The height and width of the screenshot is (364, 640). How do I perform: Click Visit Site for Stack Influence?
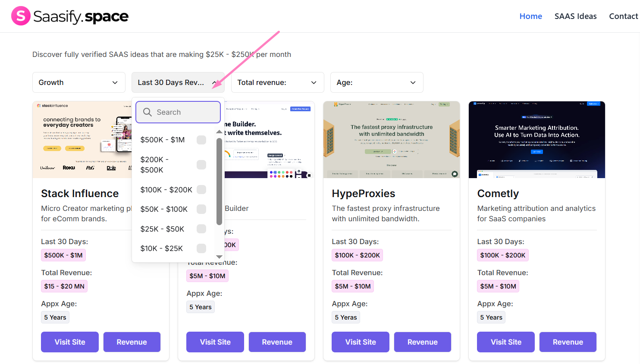pyautogui.click(x=69, y=342)
